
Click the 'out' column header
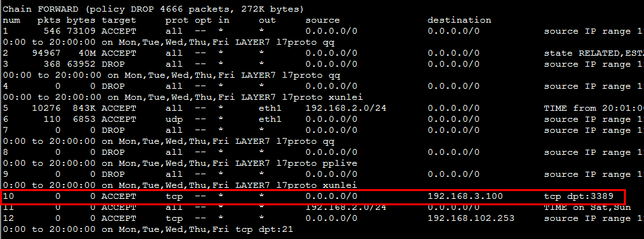(x=268, y=20)
